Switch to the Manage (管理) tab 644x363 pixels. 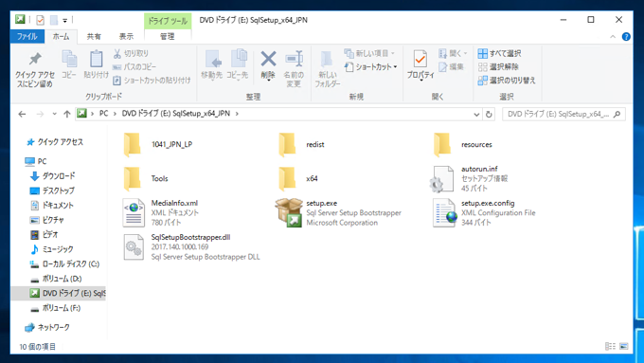click(168, 36)
